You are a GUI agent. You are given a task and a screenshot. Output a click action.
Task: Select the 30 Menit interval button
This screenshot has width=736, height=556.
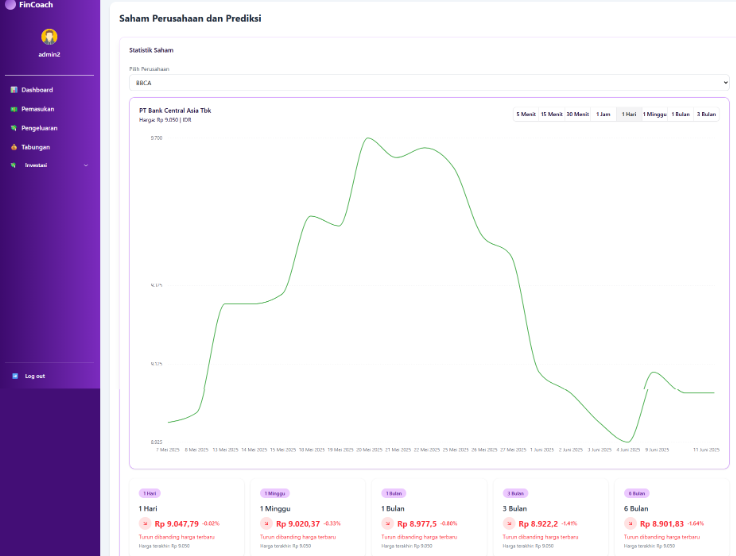[577, 114]
